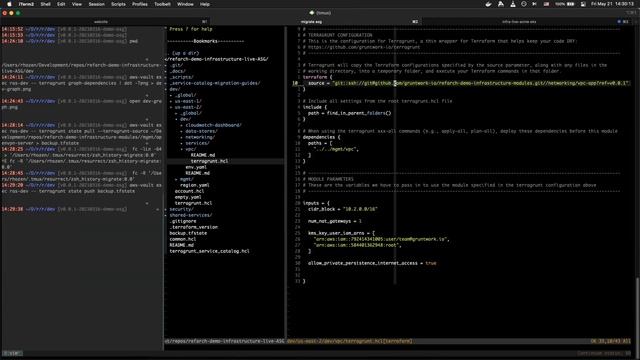The image size is (640, 360).
Task: Open common.hcl in the file tree
Action: [183, 239]
